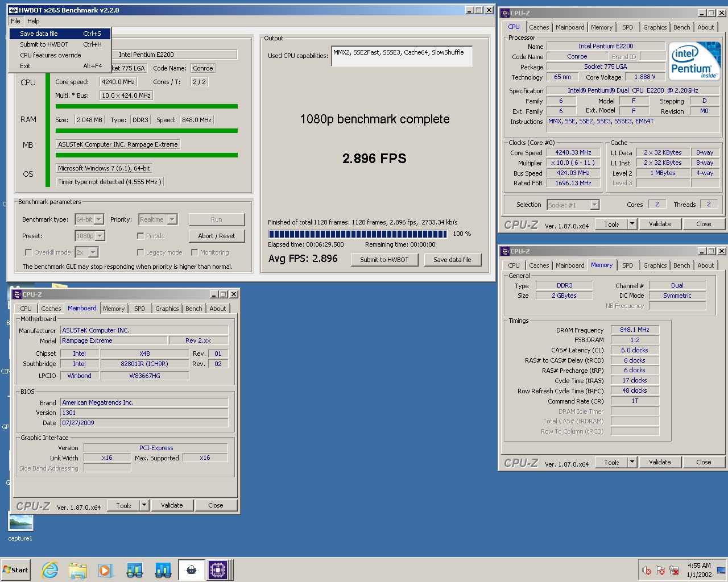
Task: Click Close in the CPU-Z Memory-tab window
Action: pyautogui.click(x=704, y=462)
